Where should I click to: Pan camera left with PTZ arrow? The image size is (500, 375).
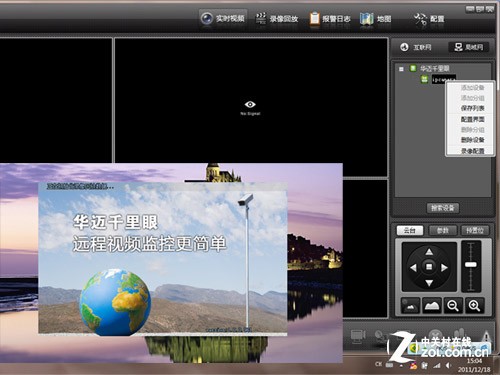pos(413,267)
